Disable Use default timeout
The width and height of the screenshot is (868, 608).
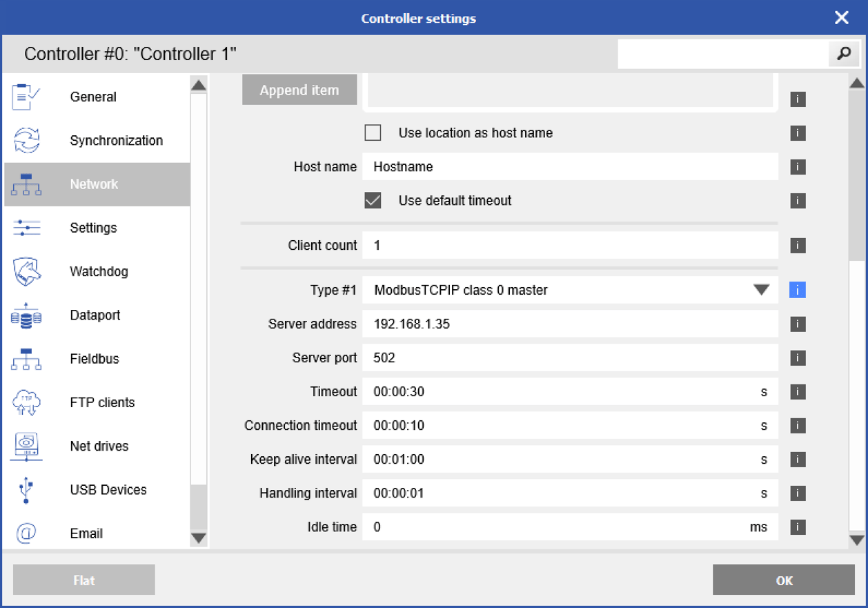pos(373,201)
